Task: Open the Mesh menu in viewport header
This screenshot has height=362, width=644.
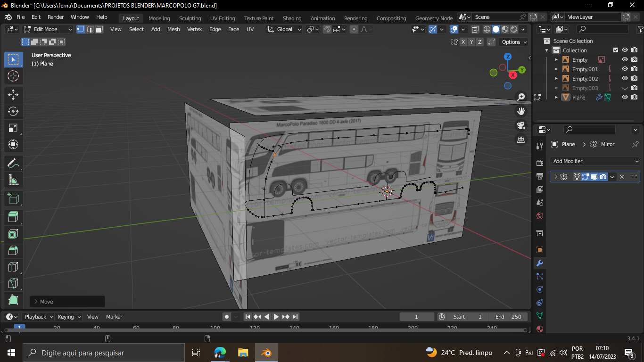Action: pos(173,29)
